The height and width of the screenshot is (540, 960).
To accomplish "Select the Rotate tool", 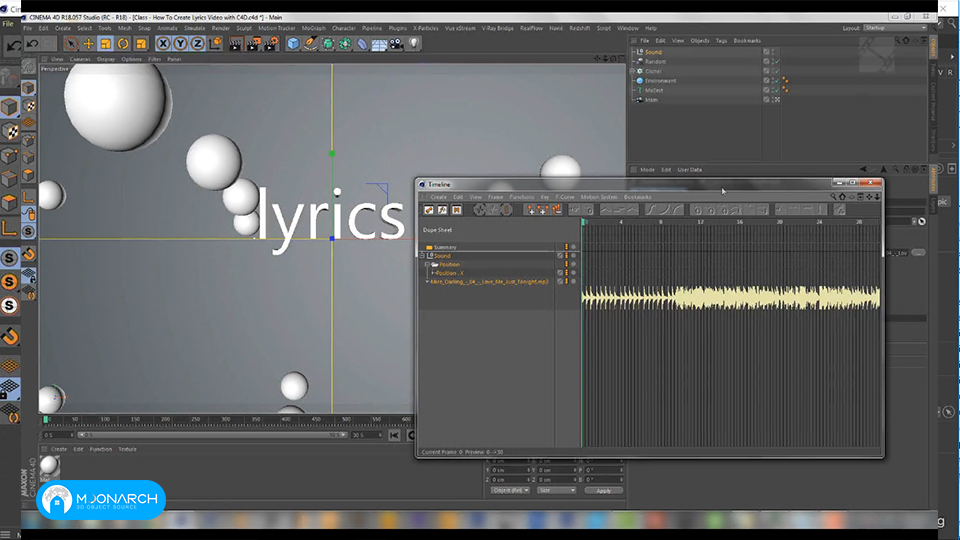I will 123,43.
